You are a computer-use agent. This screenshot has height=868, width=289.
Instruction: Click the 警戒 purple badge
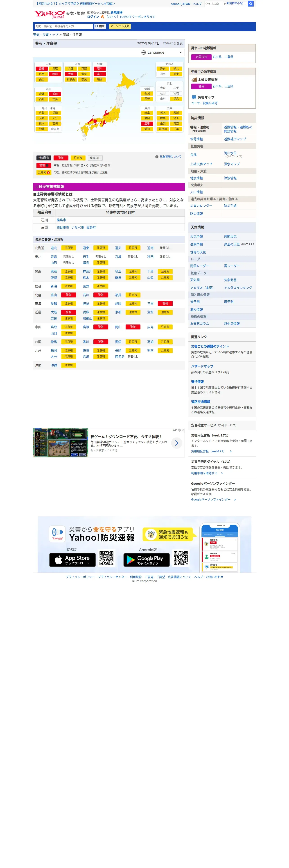coord(201,86)
